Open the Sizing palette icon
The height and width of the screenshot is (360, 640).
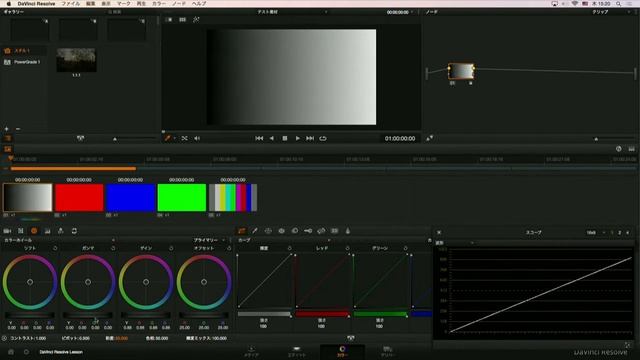point(321,231)
